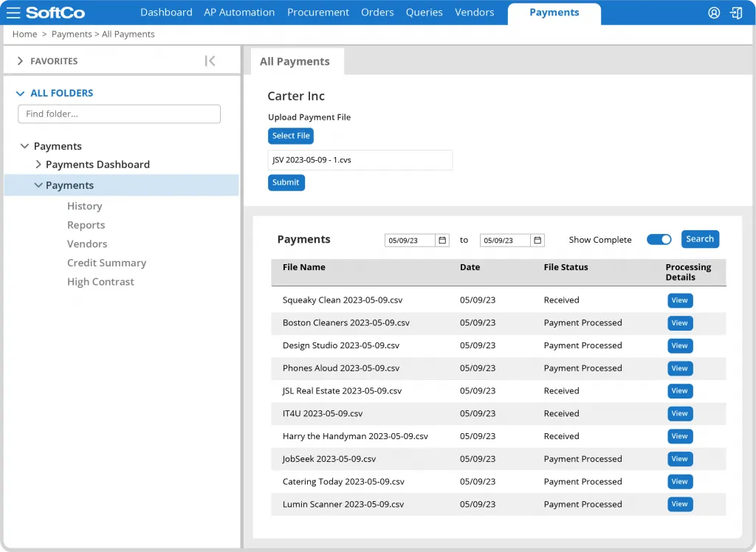This screenshot has width=756, height=552.
Task: Click the Search button for payments
Action: [699, 239]
